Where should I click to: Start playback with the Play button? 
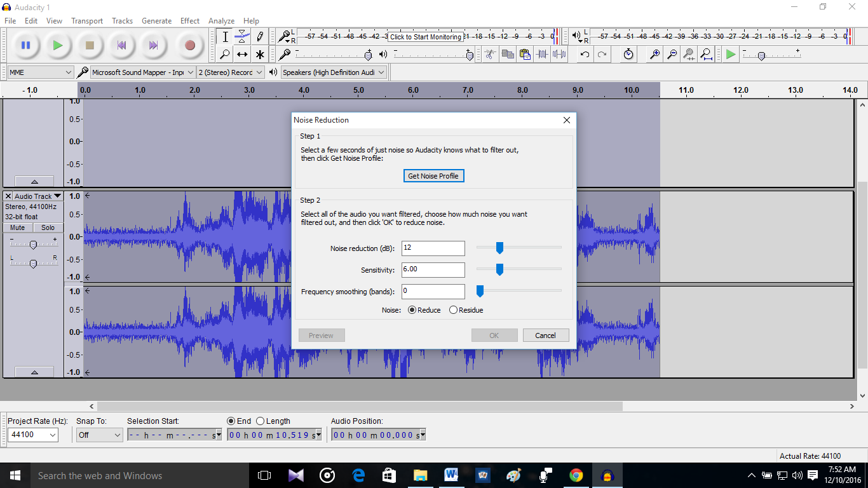click(58, 45)
